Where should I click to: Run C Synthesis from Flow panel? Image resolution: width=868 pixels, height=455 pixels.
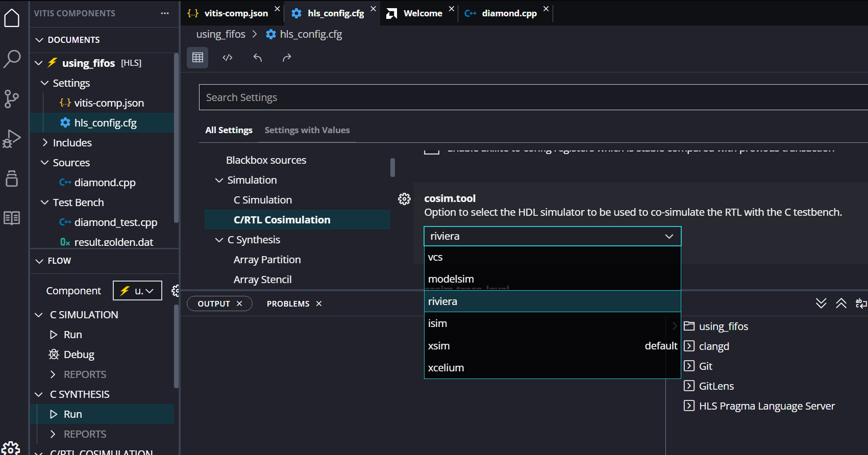pyautogui.click(x=72, y=414)
